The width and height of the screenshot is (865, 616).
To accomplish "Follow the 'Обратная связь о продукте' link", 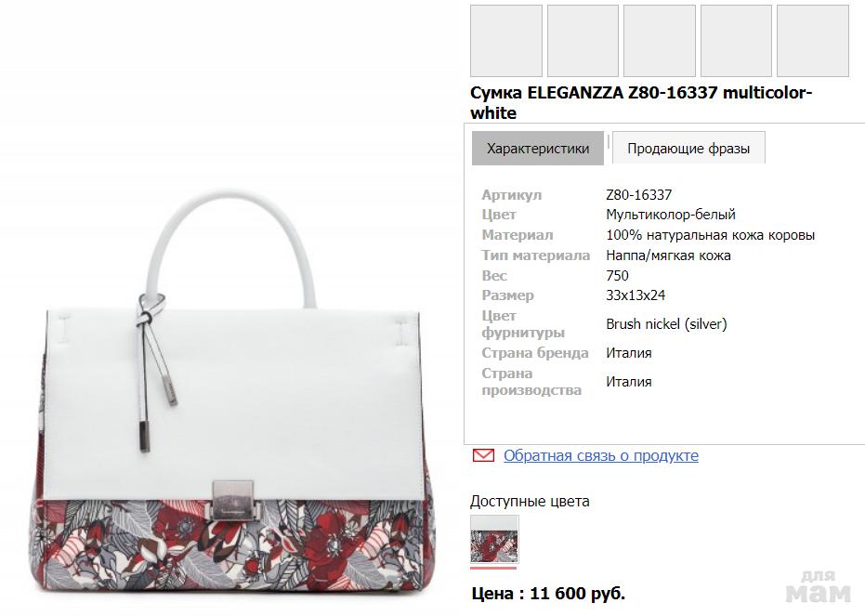I will pyautogui.click(x=601, y=455).
